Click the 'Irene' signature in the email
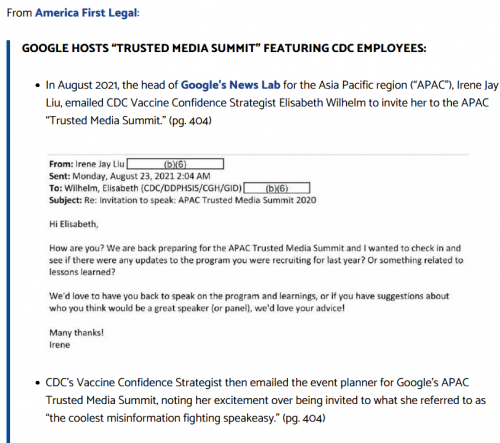The width and height of the screenshot is (500, 443). pos(60,345)
